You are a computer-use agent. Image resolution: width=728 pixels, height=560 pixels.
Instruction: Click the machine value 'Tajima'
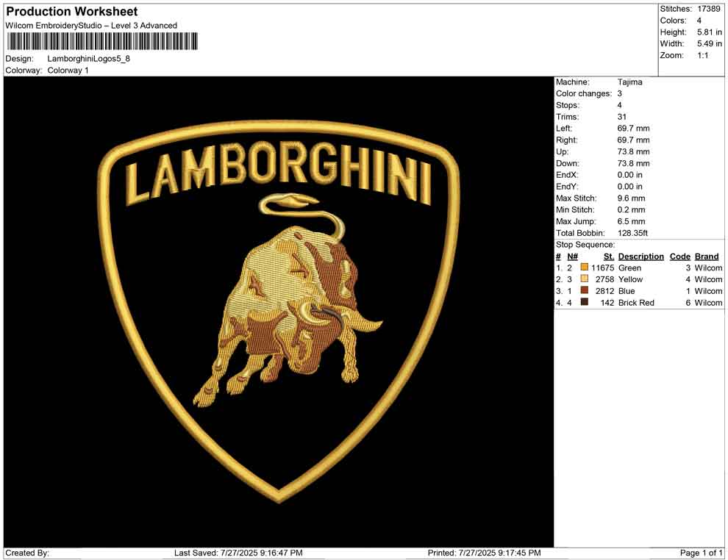click(630, 82)
